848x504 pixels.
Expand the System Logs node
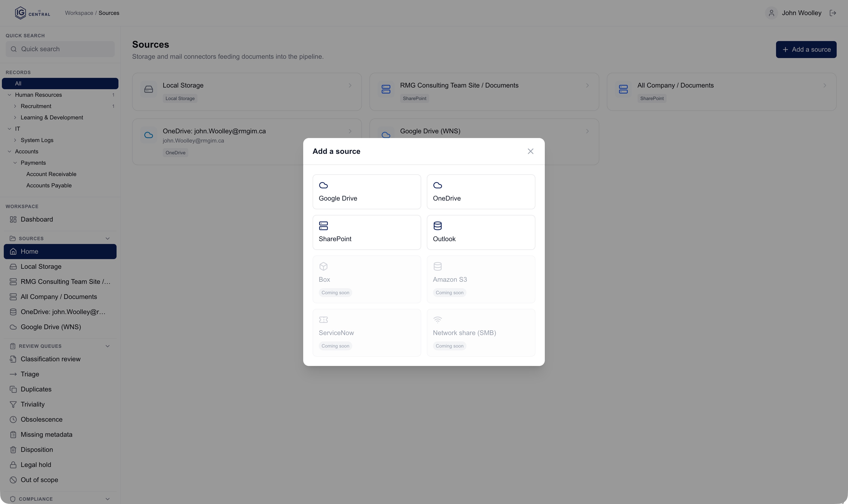(15, 140)
